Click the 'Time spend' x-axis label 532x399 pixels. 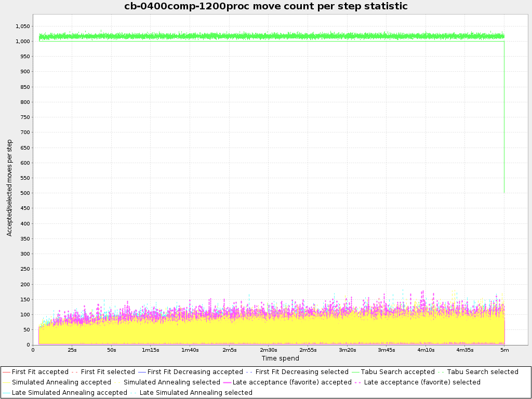tap(280, 358)
